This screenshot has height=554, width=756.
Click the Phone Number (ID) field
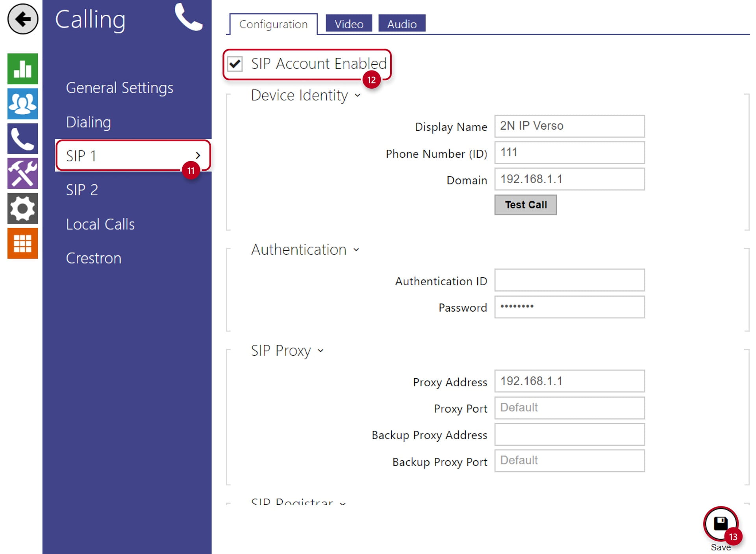pyautogui.click(x=569, y=152)
